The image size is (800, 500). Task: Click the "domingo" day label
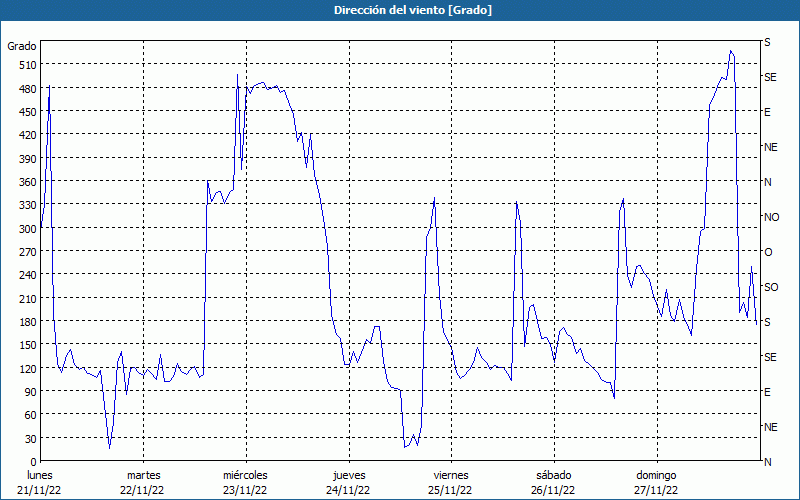(656, 476)
